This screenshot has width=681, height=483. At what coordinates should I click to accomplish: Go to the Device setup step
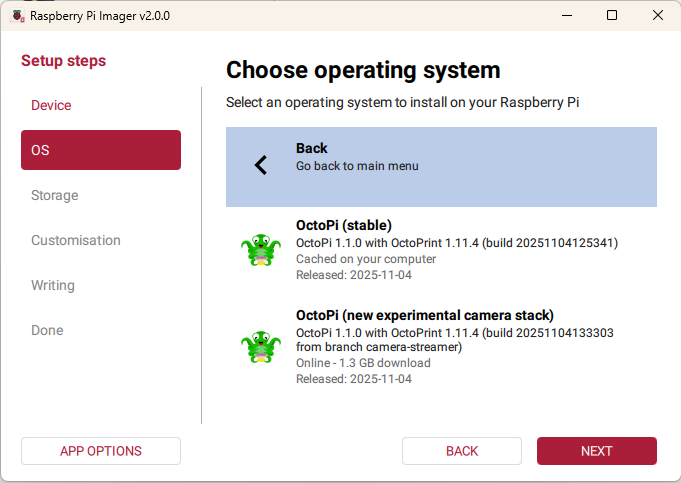[51, 105]
